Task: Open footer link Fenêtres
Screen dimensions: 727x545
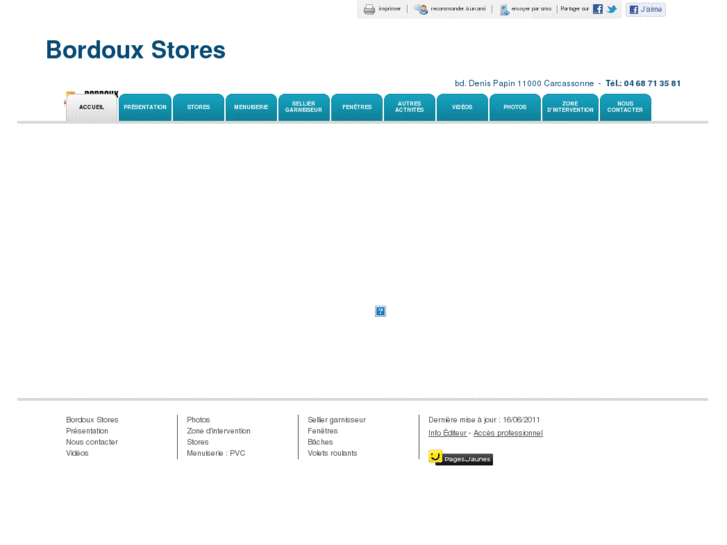Action: click(x=323, y=431)
